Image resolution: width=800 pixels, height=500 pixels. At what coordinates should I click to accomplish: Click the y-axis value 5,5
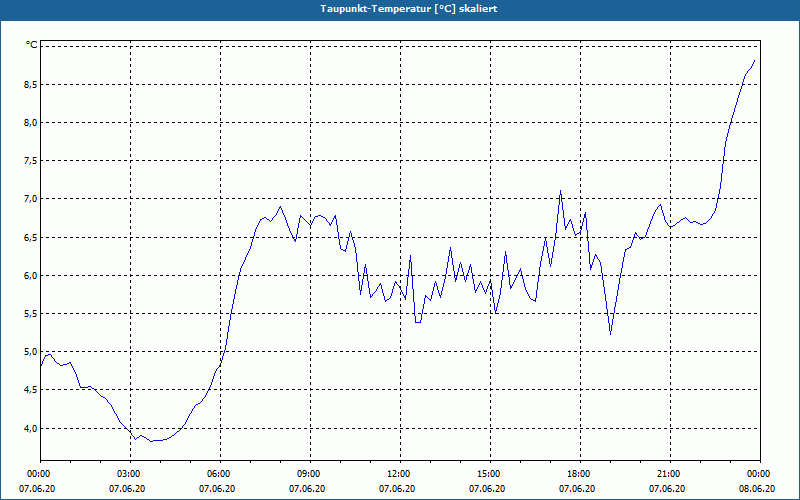pyautogui.click(x=31, y=314)
